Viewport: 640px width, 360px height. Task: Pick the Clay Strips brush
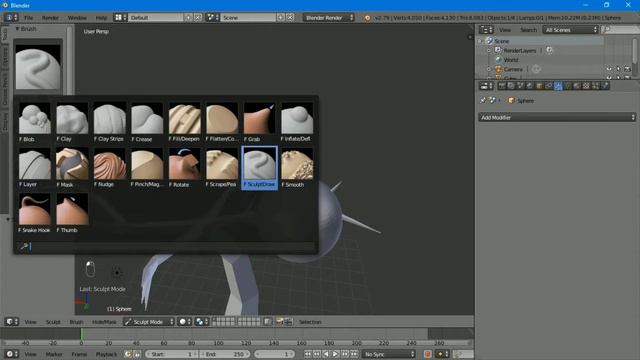click(x=109, y=122)
